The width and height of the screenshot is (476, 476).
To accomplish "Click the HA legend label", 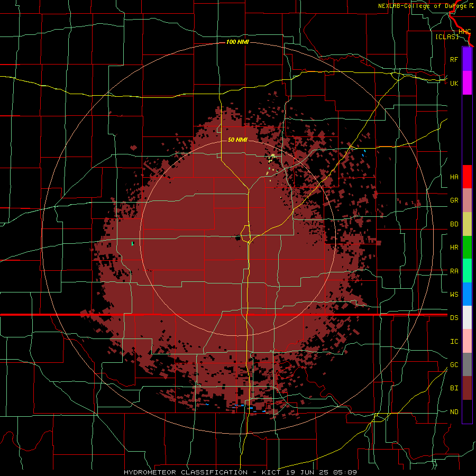I will [454, 177].
